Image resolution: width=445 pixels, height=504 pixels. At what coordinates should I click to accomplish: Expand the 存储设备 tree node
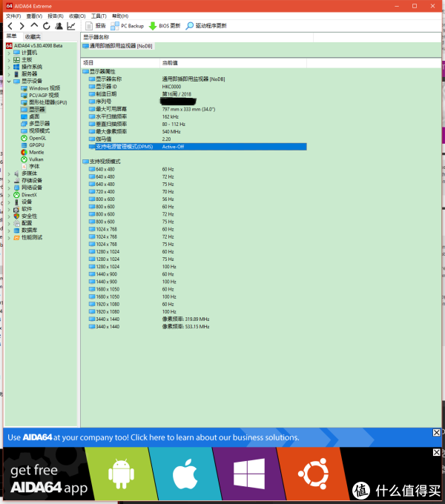(x=9, y=181)
